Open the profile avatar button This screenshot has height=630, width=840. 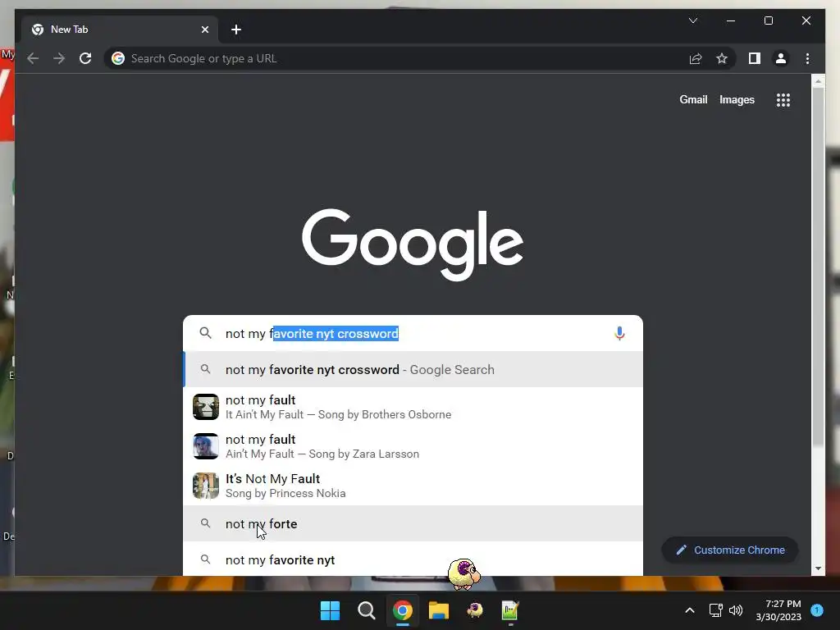[x=781, y=58]
